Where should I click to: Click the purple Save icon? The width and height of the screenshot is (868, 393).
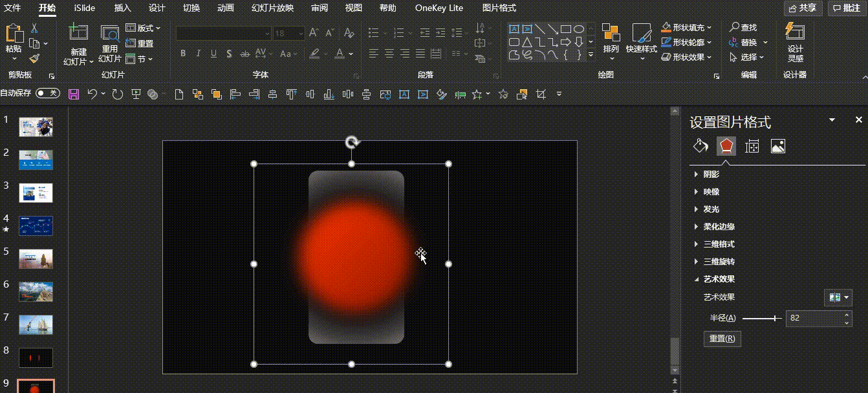[x=74, y=94]
